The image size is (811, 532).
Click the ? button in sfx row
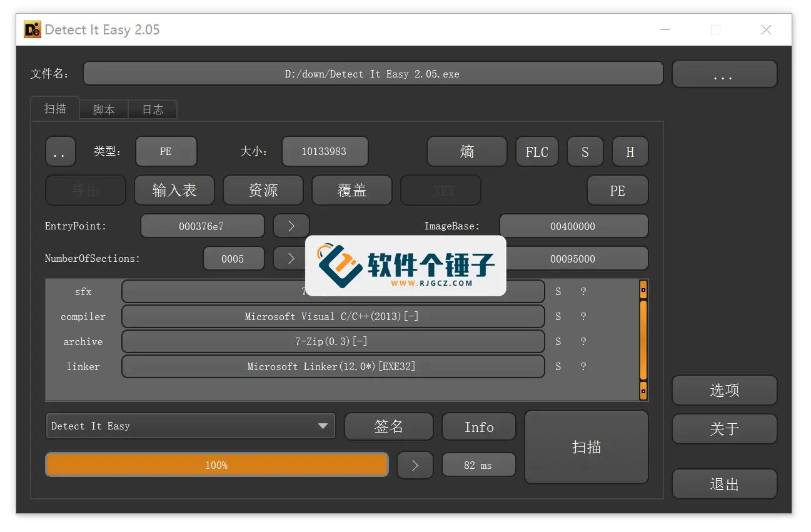[583, 291]
